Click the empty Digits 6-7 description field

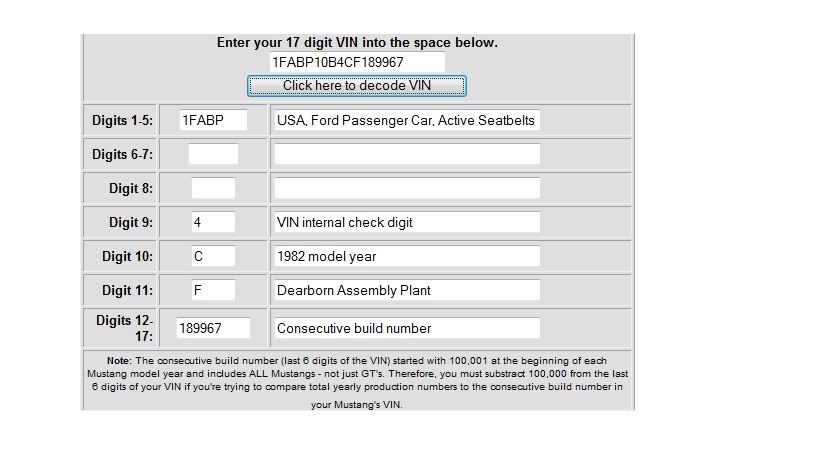tap(406, 154)
